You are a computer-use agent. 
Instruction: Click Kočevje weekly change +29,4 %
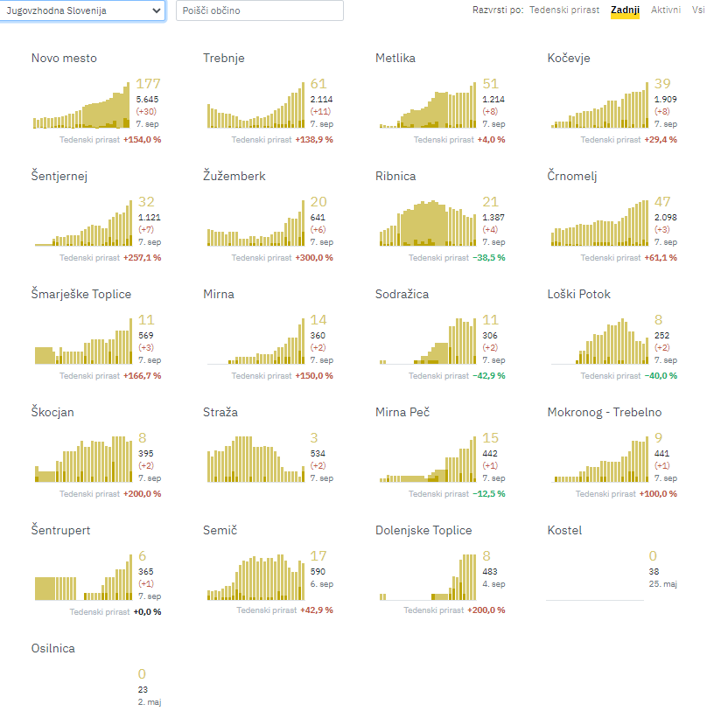[661, 140]
